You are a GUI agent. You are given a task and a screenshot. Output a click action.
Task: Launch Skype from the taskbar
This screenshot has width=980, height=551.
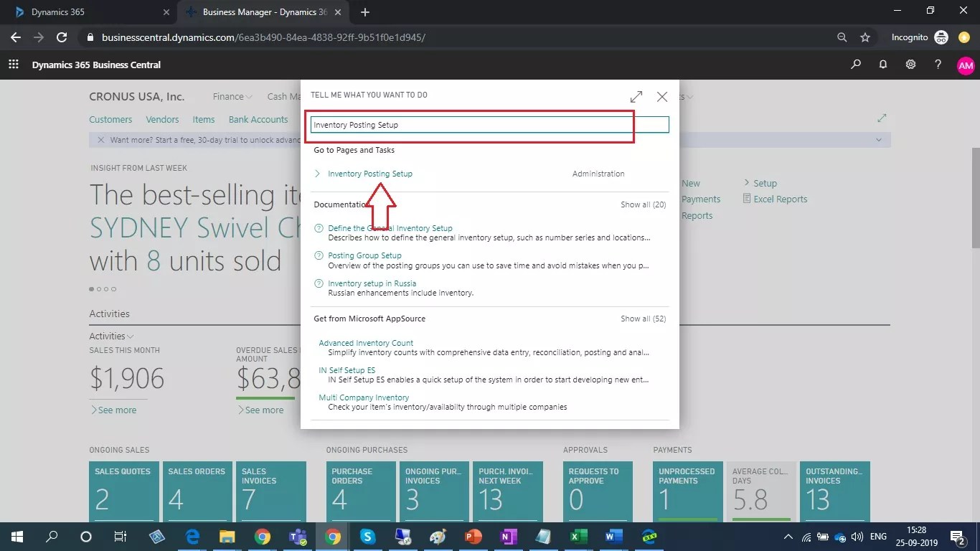pyautogui.click(x=368, y=537)
